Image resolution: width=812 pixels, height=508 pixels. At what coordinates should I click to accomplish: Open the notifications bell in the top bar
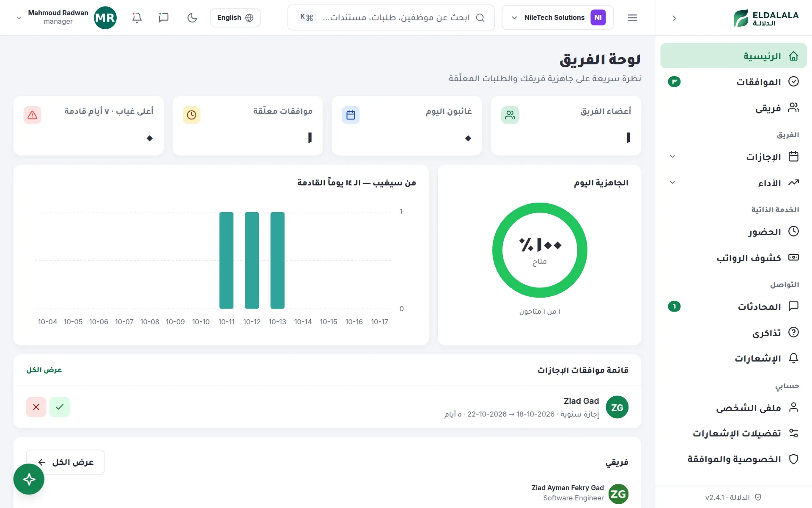137,17
